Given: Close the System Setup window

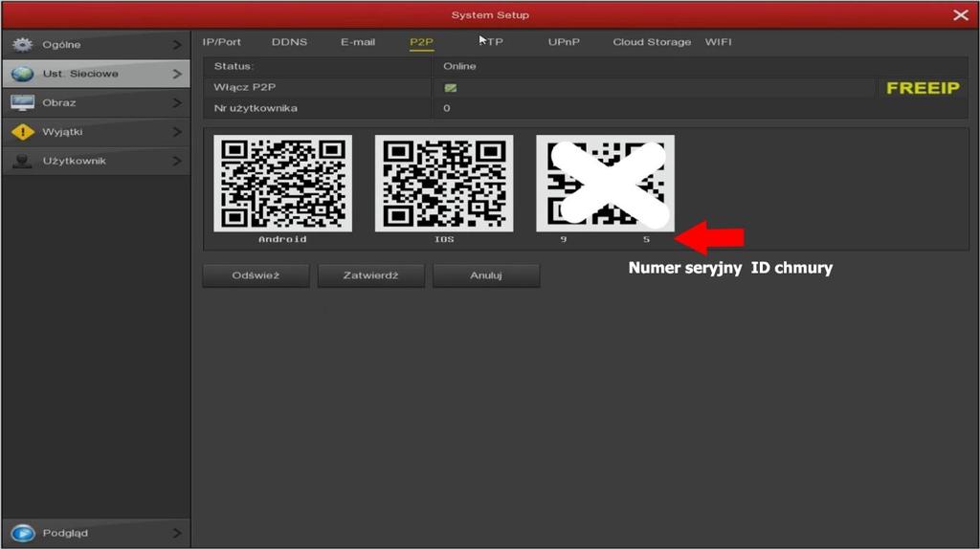Looking at the screenshot, I should tap(961, 14).
